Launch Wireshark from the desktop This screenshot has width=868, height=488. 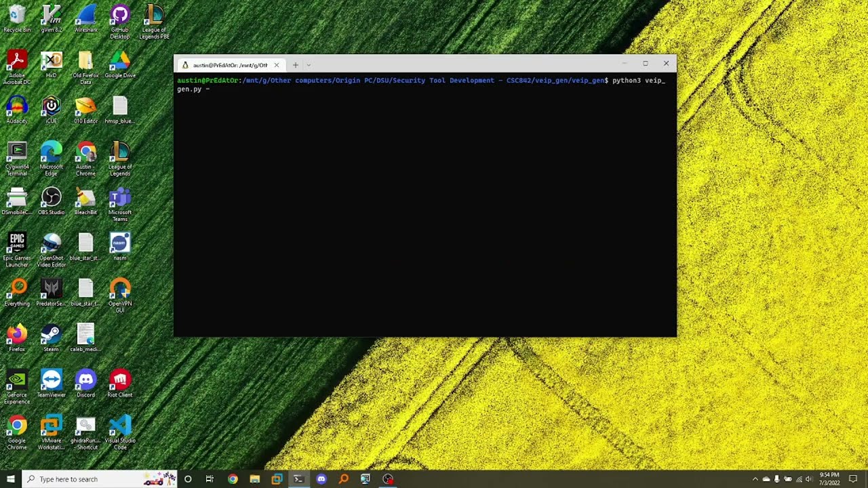(85, 18)
